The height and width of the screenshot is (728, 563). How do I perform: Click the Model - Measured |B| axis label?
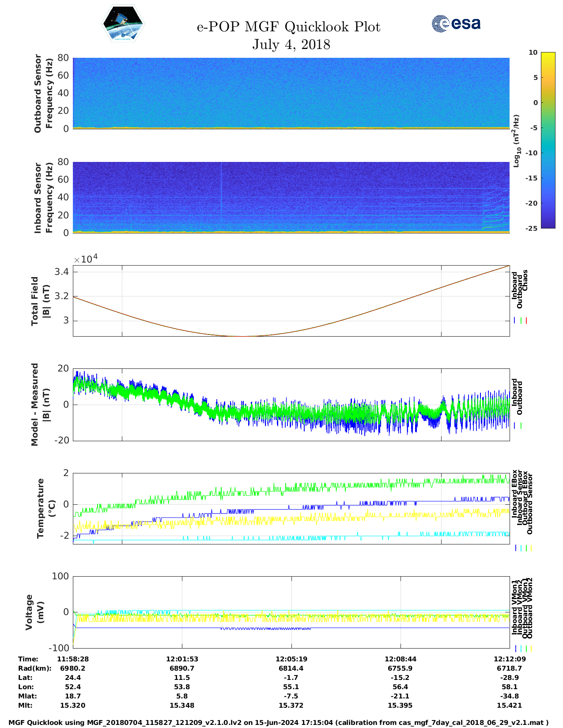click(x=40, y=404)
